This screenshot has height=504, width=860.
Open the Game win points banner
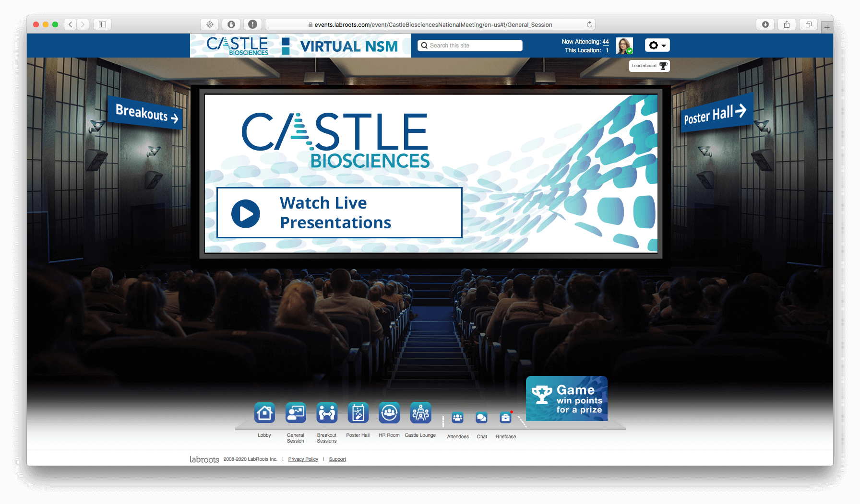[x=567, y=399]
